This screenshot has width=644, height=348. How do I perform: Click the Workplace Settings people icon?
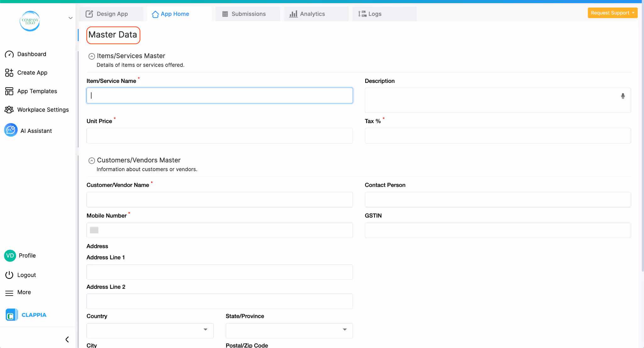click(9, 110)
